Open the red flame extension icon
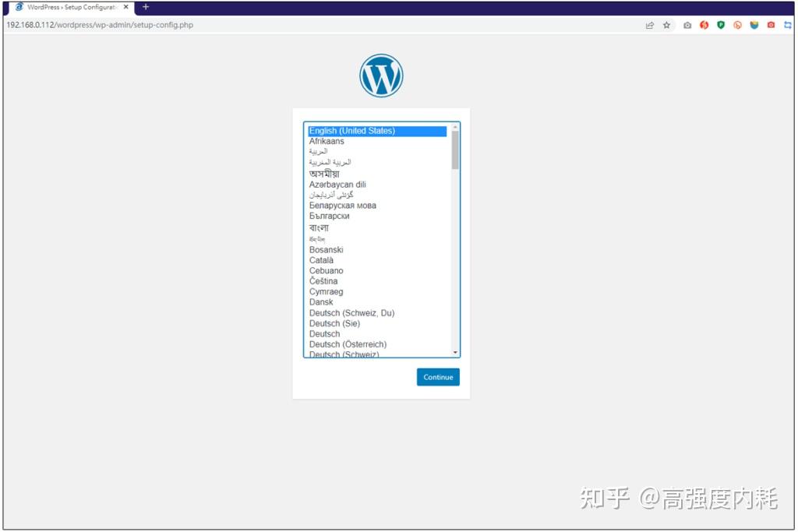Screen dimensions: 798x532 [x=704, y=25]
